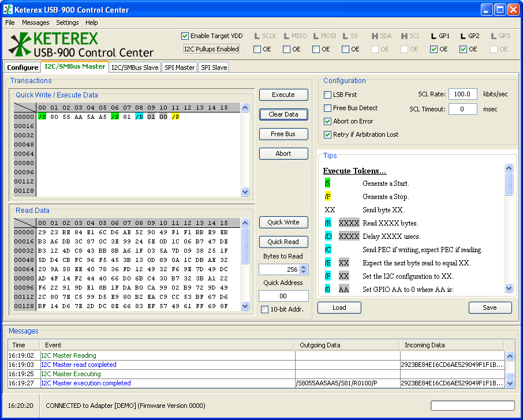This screenshot has height=420, width=523.
Task: Click the GP1 pin level indicator
Action: 434,36
